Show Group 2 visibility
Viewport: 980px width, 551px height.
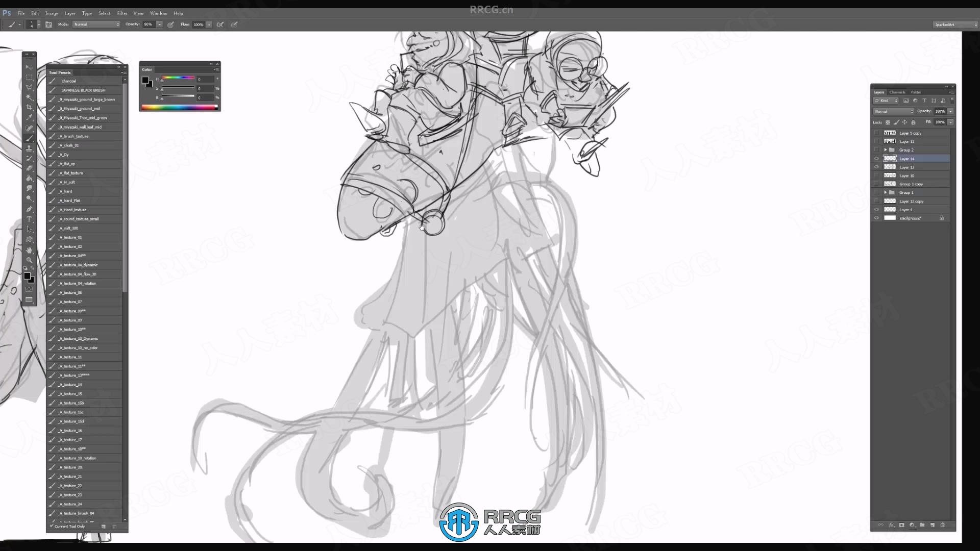tap(876, 150)
